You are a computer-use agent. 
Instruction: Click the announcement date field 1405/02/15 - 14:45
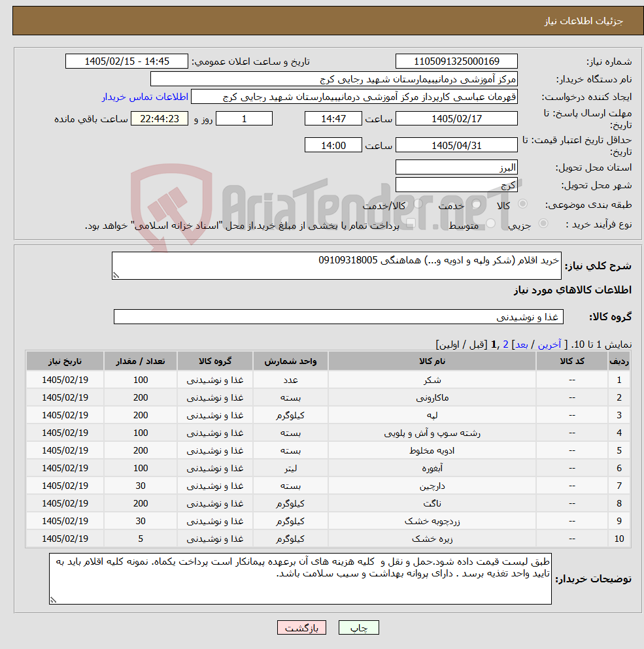[x=127, y=61]
